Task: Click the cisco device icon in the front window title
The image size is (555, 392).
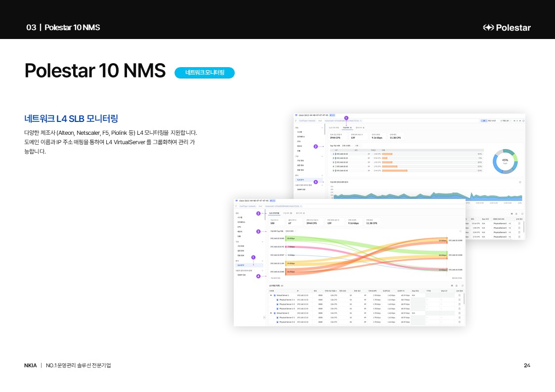Action: click(x=236, y=200)
